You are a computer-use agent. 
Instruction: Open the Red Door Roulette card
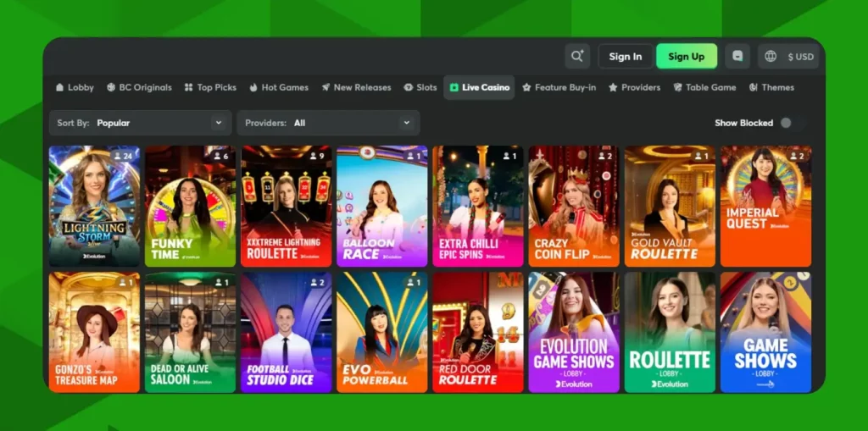point(478,332)
